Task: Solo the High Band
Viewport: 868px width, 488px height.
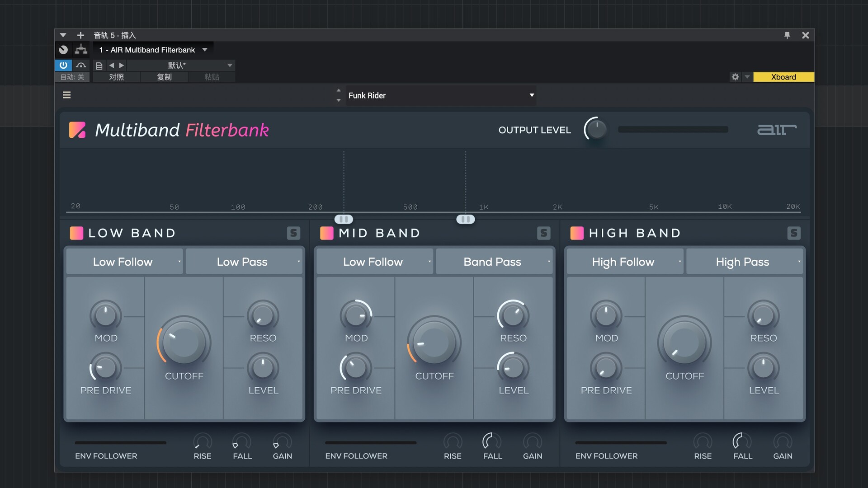Action: [794, 233]
